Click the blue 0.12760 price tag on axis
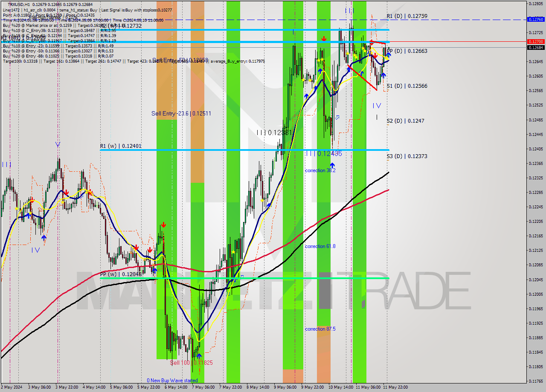 tap(536, 19)
